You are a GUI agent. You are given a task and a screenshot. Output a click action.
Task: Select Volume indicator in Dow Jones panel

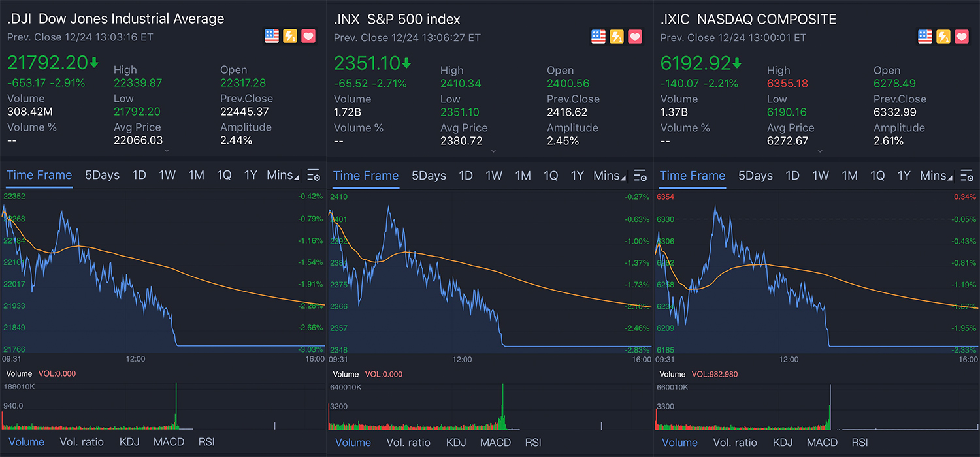click(27, 442)
